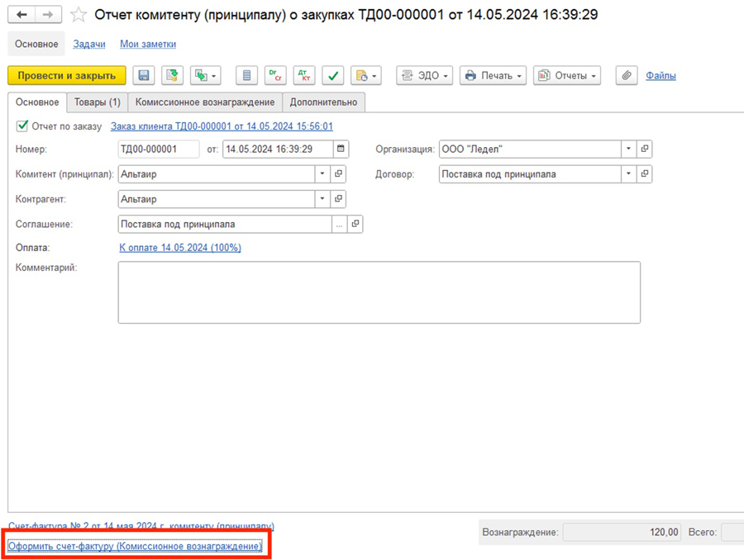The width and height of the screenshot is (744, 560).
Task: Go back with the left arrow button
Action: coord(21,15)
